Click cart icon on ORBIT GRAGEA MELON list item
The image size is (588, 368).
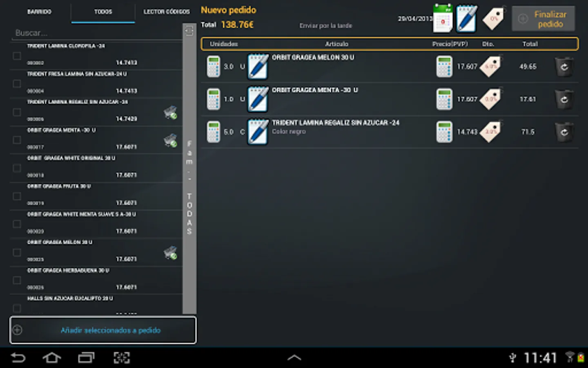point(170,252)
